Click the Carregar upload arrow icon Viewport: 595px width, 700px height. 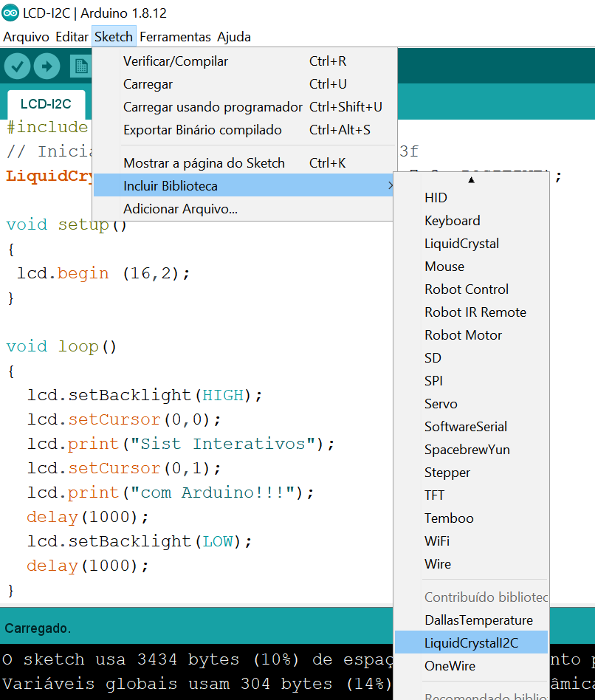click(48, 66)
